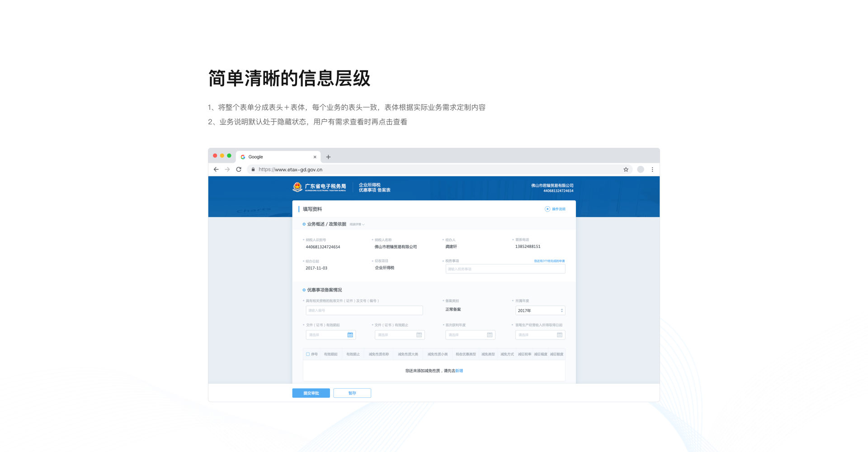Open calendar for 首次获利年度

coord(490,335)
